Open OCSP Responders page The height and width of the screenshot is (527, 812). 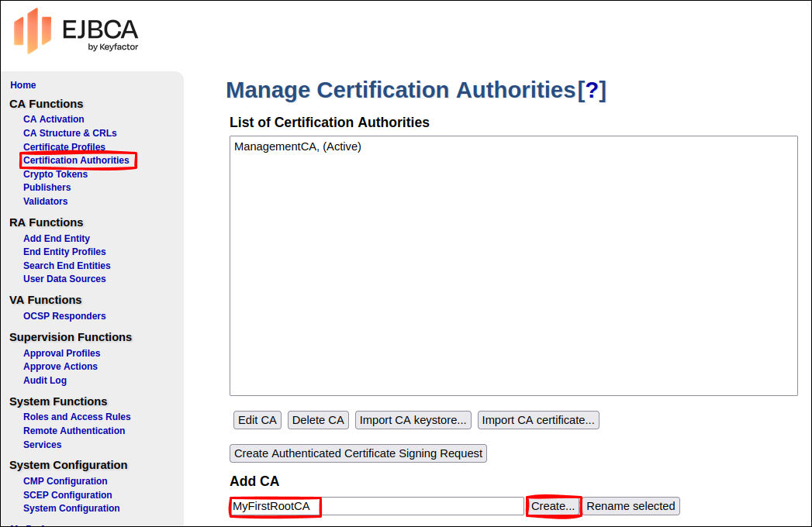pos(64,316)
